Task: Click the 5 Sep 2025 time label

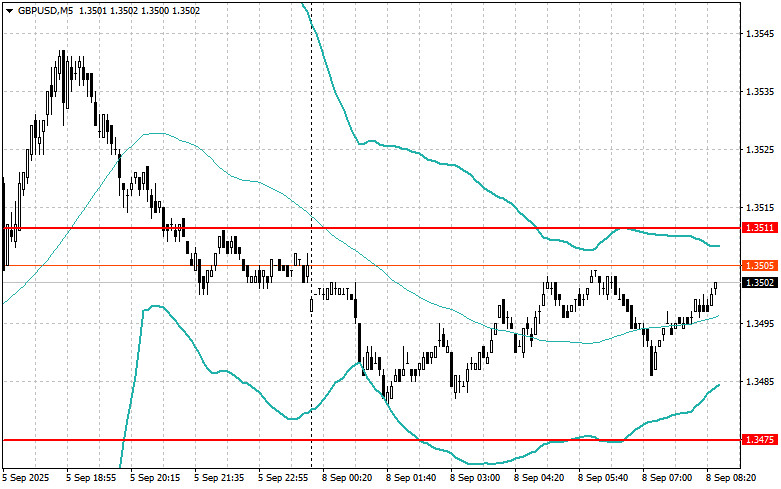Action: coord(26,478)
